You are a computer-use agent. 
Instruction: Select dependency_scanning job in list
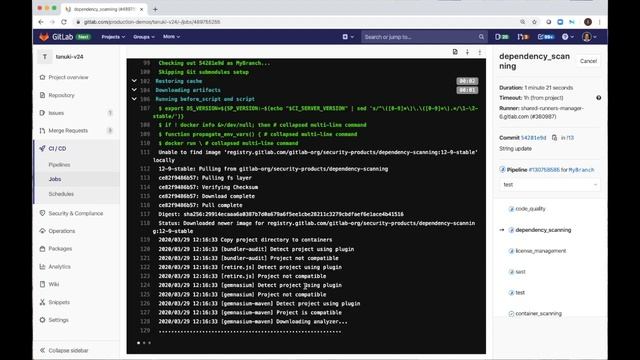point(543,230)
